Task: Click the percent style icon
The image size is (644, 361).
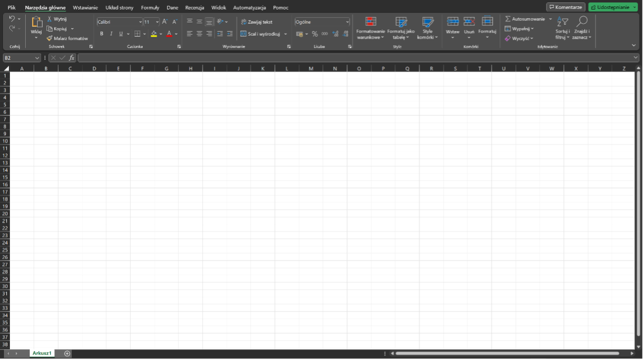Action: (315, 34)
